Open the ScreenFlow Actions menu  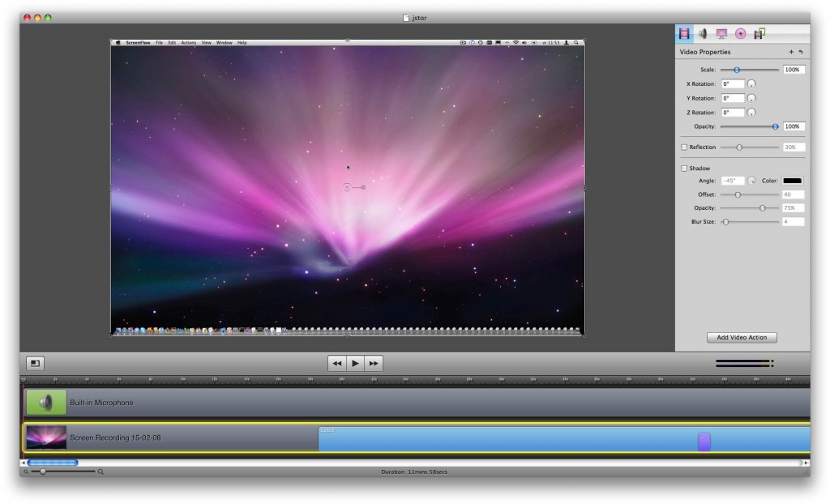[x=189, y=42]
